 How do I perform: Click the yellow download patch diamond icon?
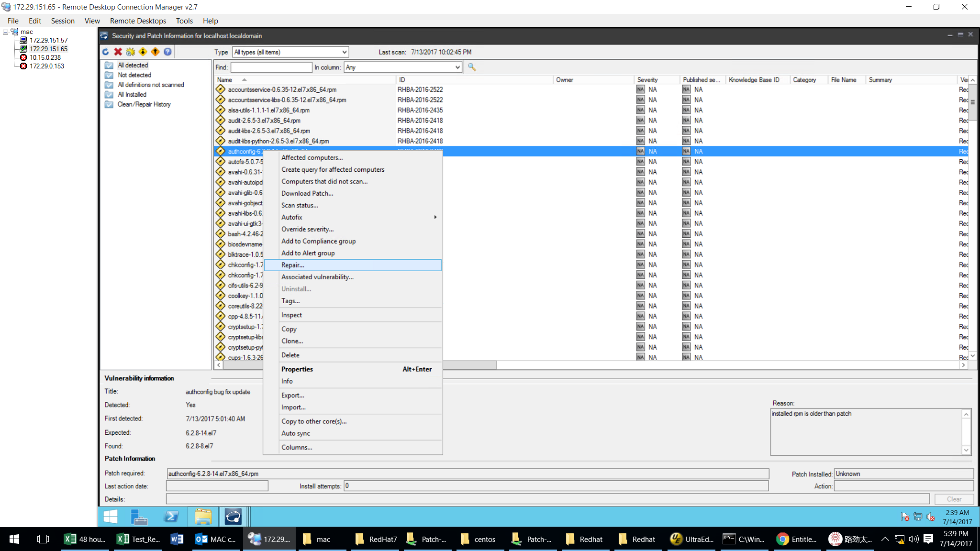143,52
